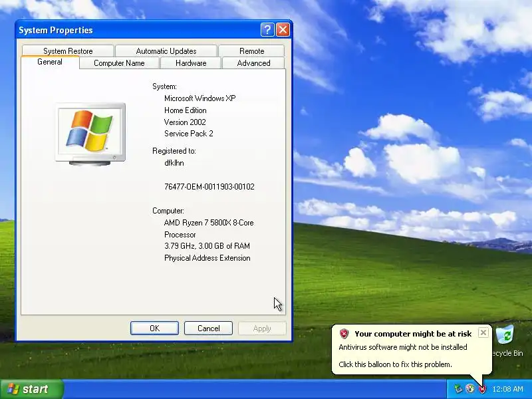Click 'Click this balloon to fix this problem.' text
532x399 pixels.
tap(395, 364)
